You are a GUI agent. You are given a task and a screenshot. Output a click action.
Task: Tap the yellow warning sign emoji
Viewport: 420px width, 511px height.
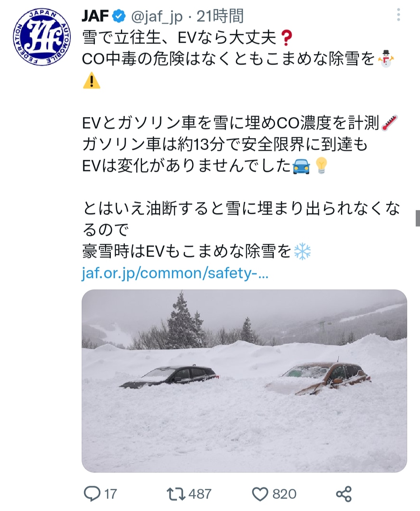click(91, 81)
